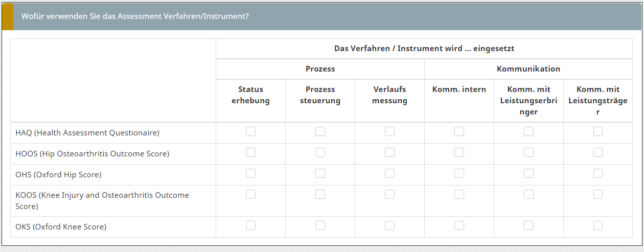Click the Prozess column group header
The width and height of the screenshot is (644, 252).
click(320, 68)
